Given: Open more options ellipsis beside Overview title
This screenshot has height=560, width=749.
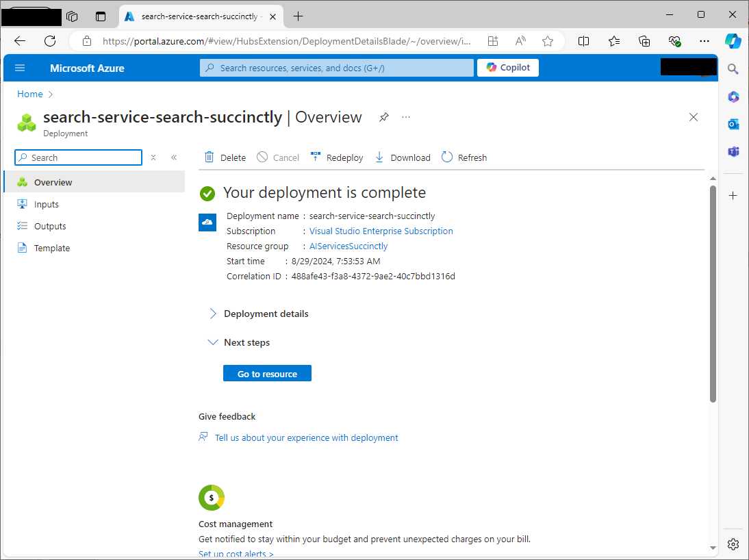Looking at the screenshot, I should [405, 117].
